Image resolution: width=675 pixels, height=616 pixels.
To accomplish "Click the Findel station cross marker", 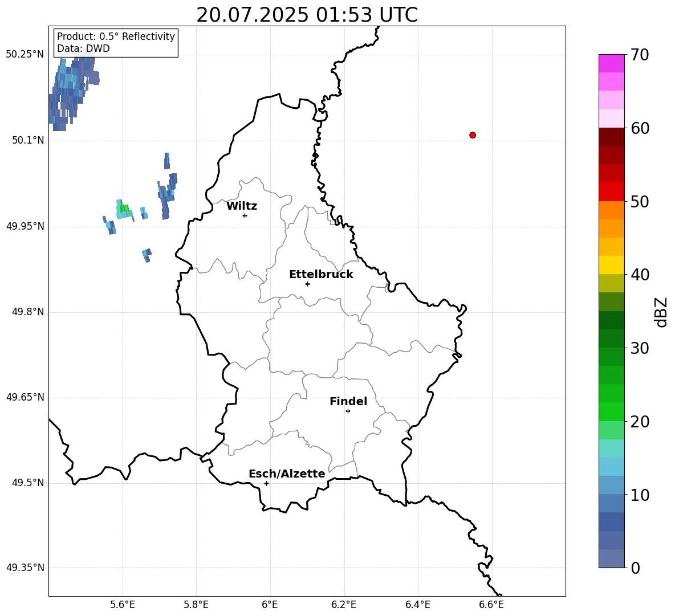I will click(x=348, y=411).
